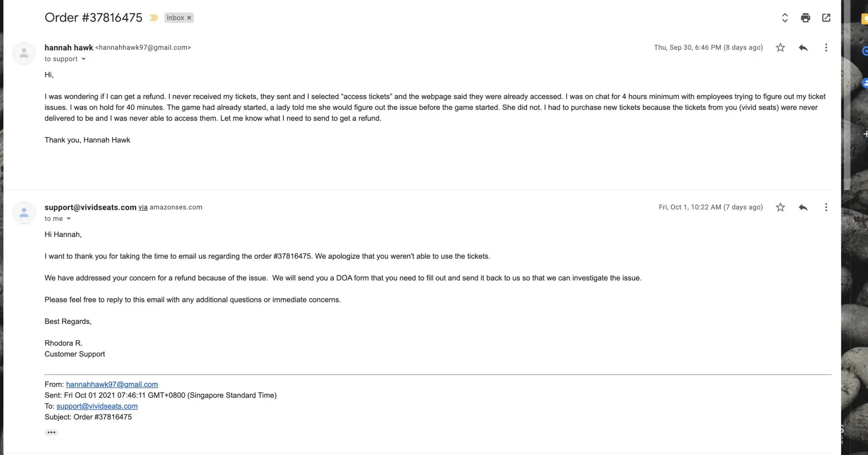Screen dimensions: 868x455
Task: Click the conversation's vertical scrollbar
Action: tap(847, 97)
